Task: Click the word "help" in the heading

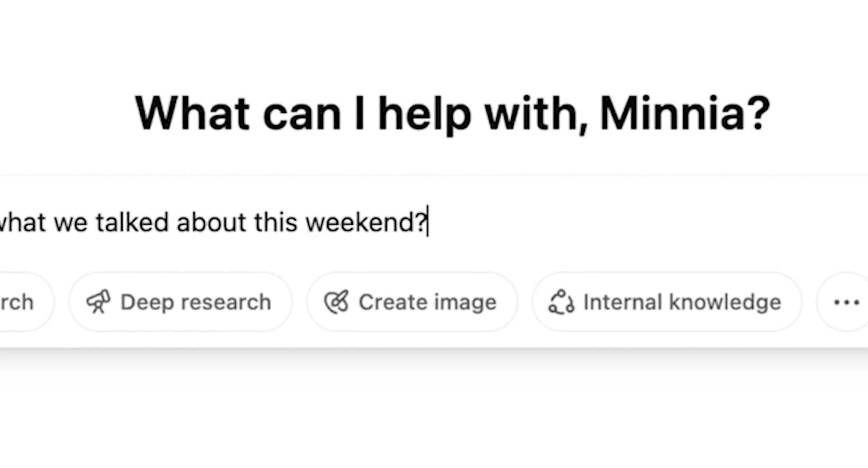Action: tap(425, 115)
